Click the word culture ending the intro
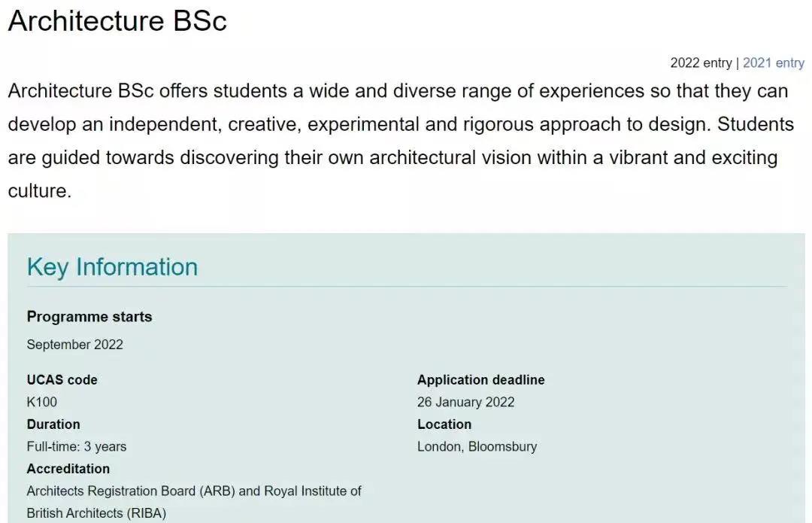Image resolution: width=812 pixels, height=523 pixels. point(38,191)
